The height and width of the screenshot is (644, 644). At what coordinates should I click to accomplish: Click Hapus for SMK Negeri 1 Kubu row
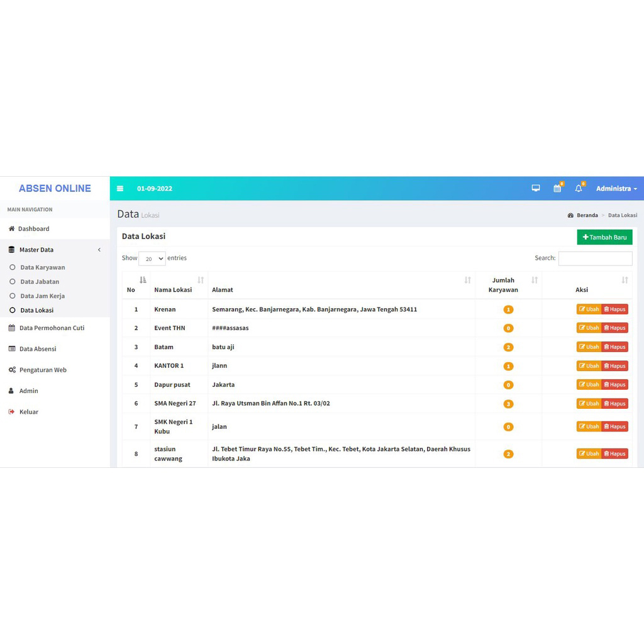pyautogui.click(x=615, y=427)
